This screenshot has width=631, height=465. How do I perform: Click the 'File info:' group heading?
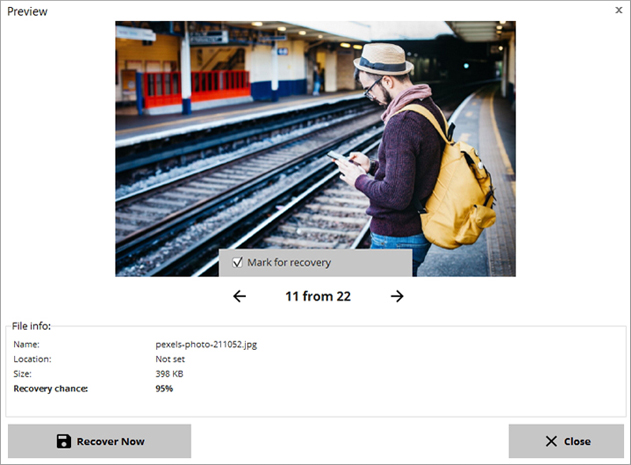pos(31,326)
